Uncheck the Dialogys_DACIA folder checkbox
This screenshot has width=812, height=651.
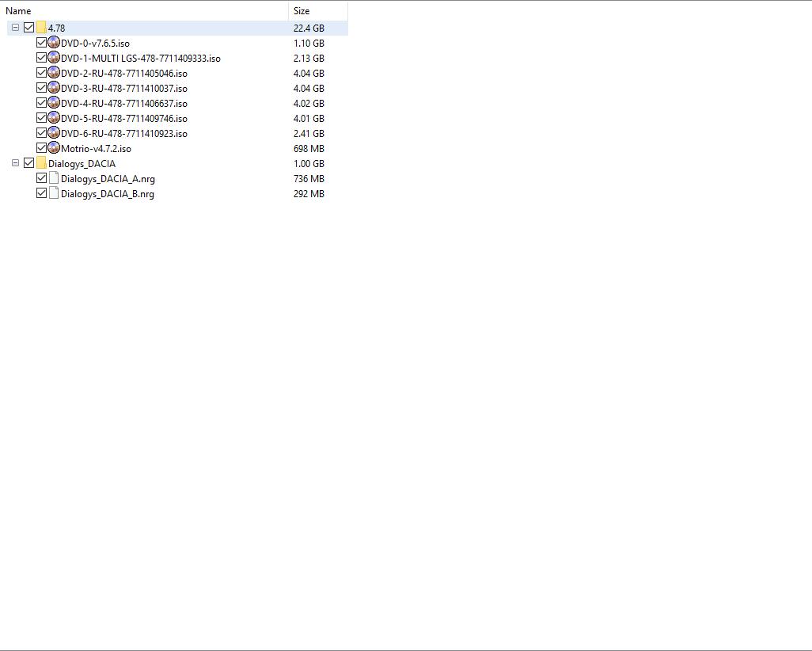tap(29, 163)
